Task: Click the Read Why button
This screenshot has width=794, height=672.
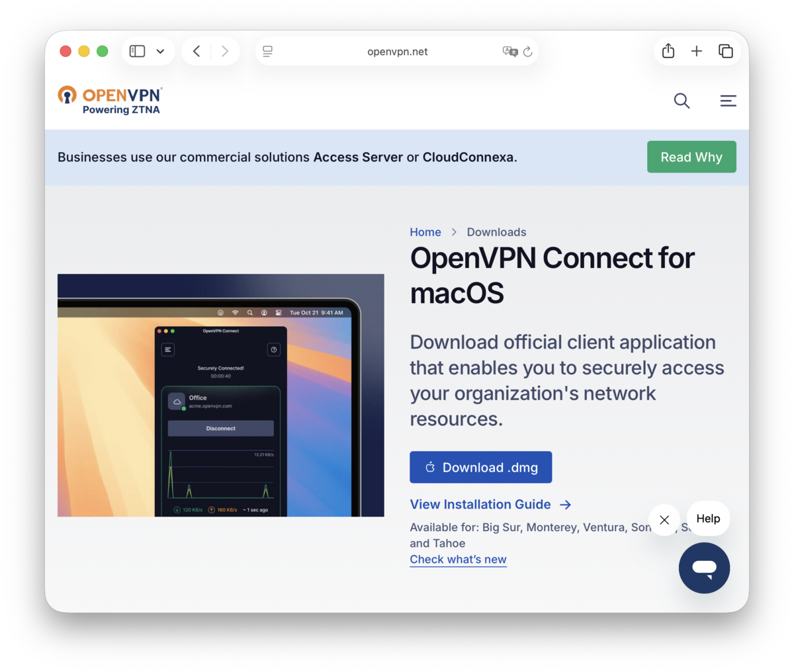Action: click(x=691, y=157)
